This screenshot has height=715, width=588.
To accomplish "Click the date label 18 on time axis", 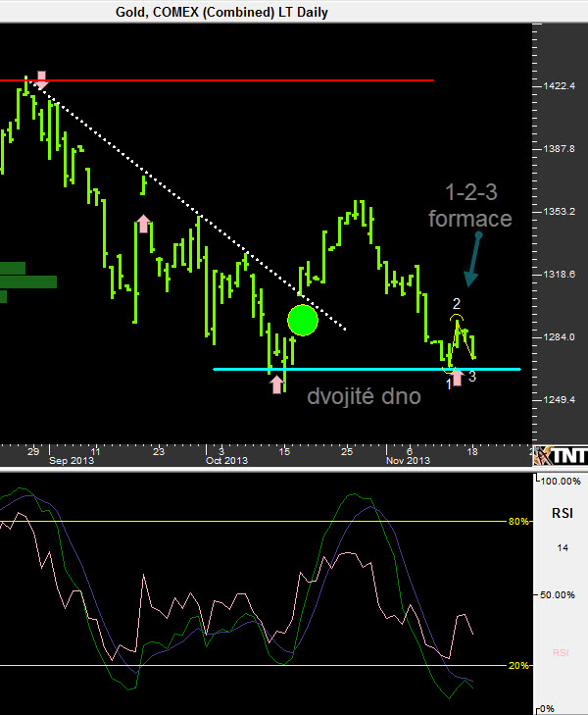I will (472, 451).
